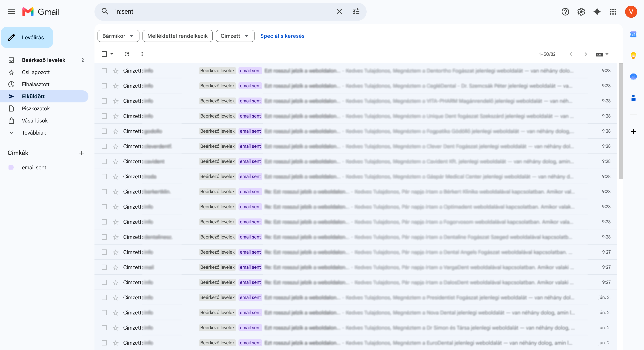Screen dimensions: 644x350
Task: Open Elküldött folder
Action: click(x=44, y=97)
